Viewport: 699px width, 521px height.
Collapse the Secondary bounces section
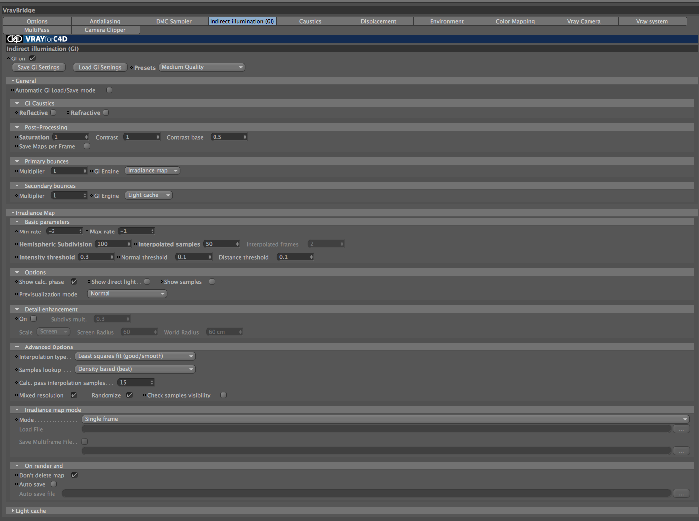tap(17, 185)
